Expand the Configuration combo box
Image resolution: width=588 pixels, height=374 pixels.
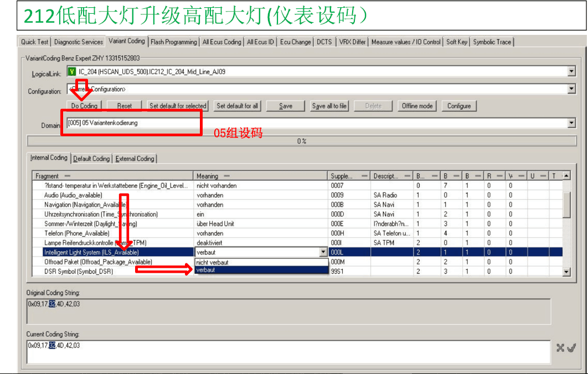tap(571, 89)
